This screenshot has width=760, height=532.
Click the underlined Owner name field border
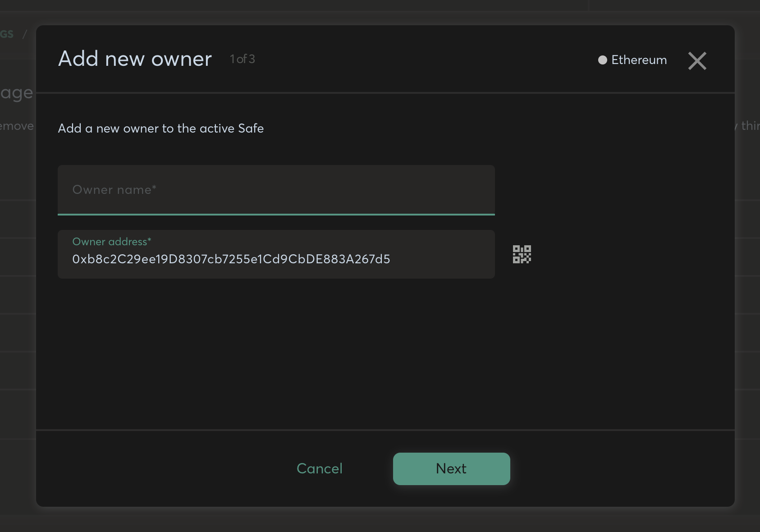[x=276, y=215]
